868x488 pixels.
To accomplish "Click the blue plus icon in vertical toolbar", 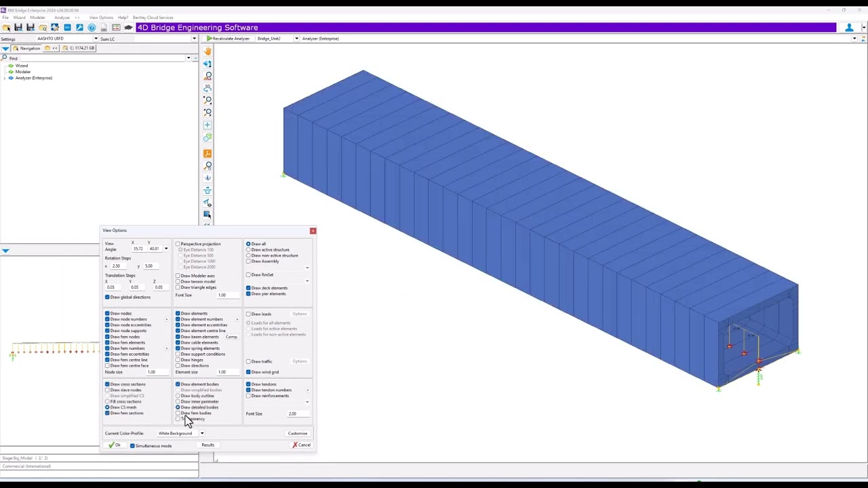I will [208, 125].
